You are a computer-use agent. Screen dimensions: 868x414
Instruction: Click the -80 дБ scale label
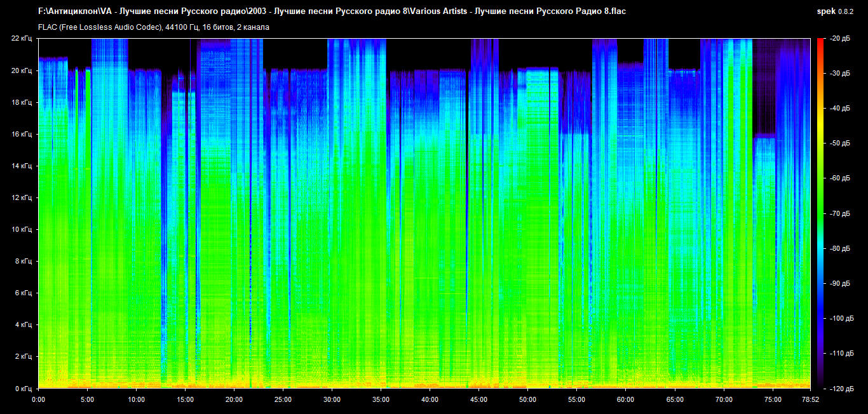point(841,248)
